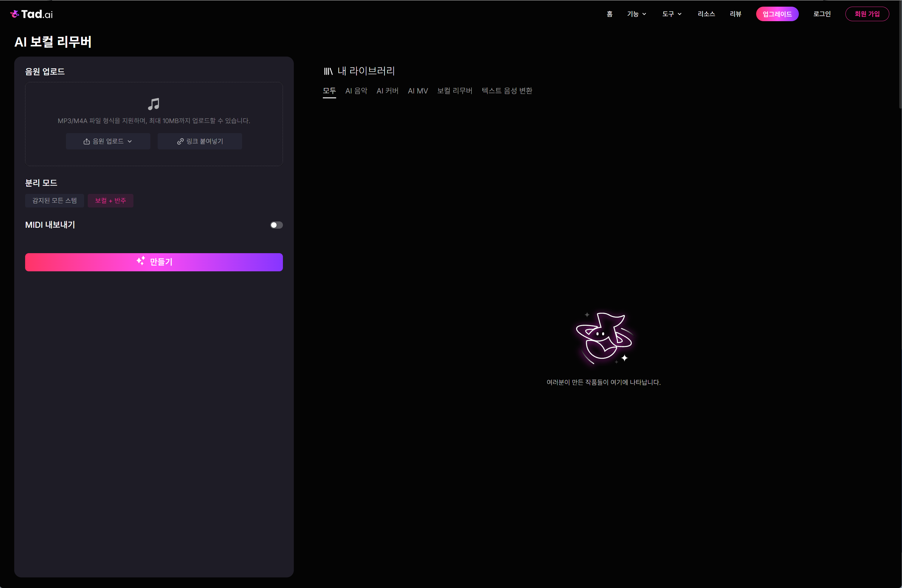Click the Tad.ai logo icon
The height and width of the screenshot is (588, 902).
[15, 14]
